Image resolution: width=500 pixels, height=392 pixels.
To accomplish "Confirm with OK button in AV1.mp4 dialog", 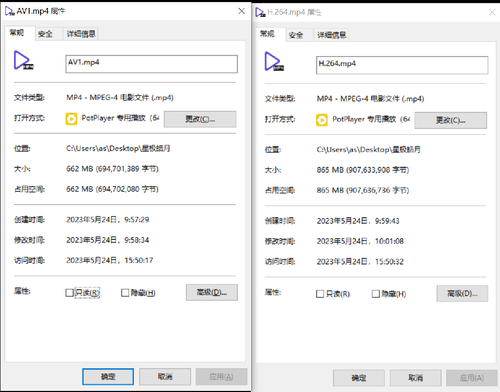I will click(x=108, y=377).
